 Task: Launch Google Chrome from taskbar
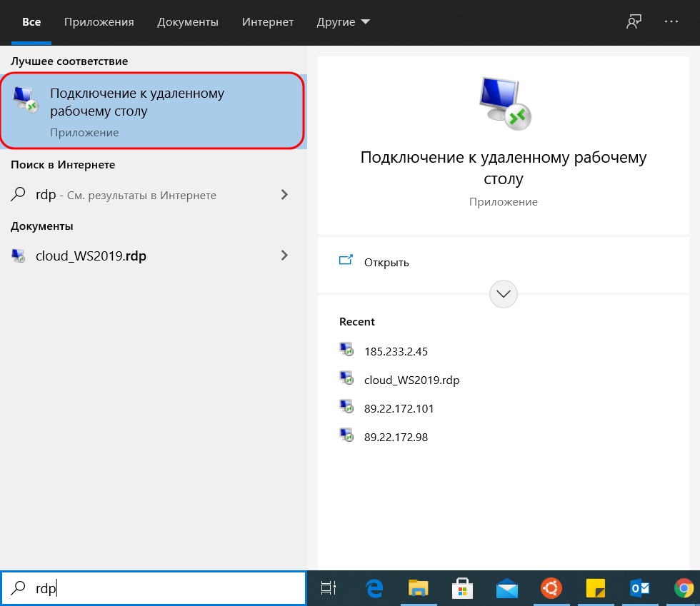(684, 588)
